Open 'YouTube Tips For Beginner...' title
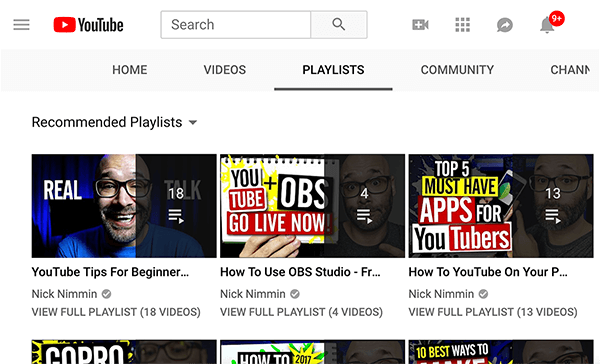 110,272
